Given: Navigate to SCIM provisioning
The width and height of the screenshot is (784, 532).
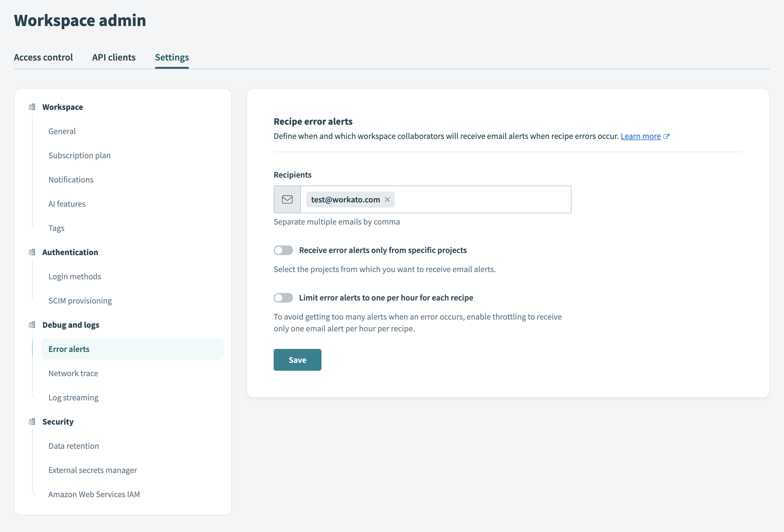Looking at the screenshot, I should pos(80,301).
